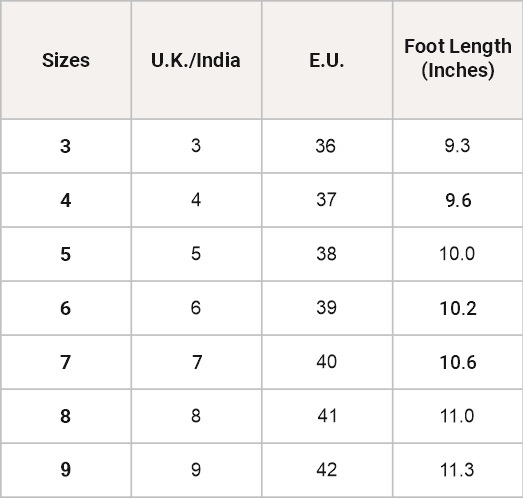Select the foot length 9.6 cell
This screenshot has width=523, height=499.
[x=458, y=200]
